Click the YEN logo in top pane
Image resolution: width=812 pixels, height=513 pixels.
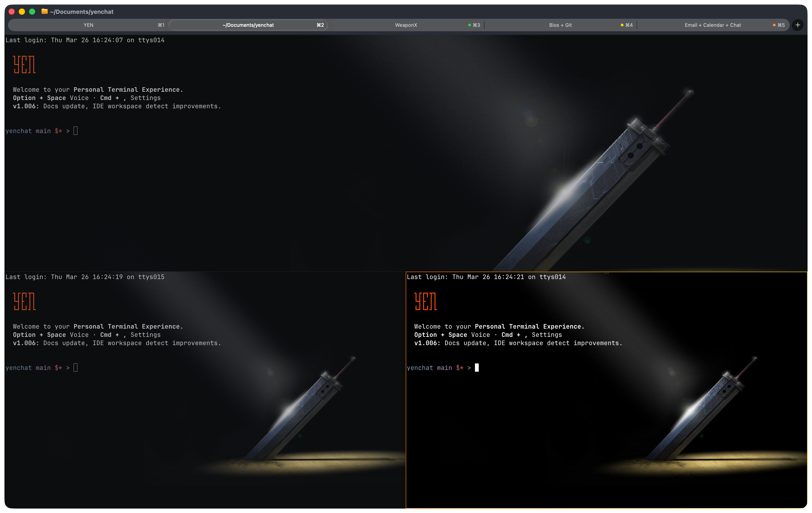point(24,65)
